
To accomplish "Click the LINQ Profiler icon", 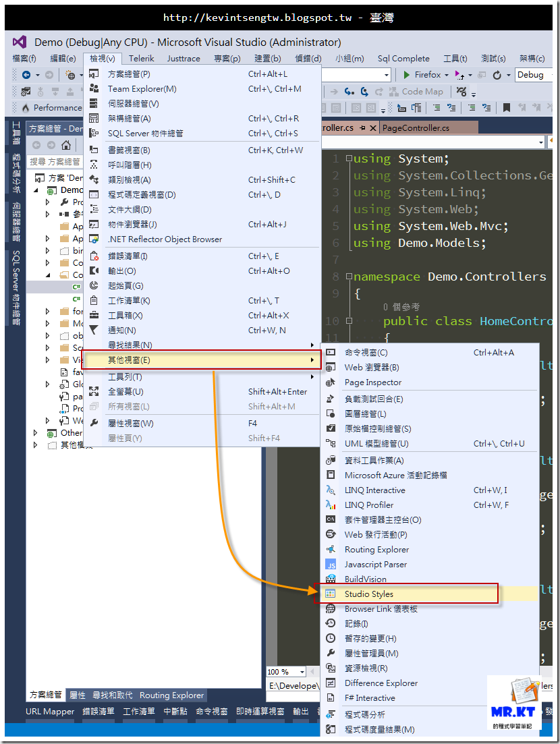I will [331, 505].
